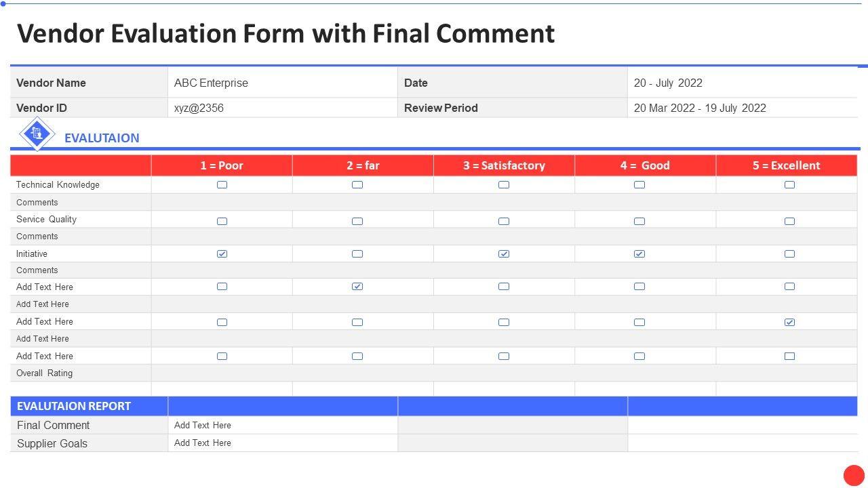Click the red circle in bottom corner
This screenshot has height=488, width=868.
[x=854, y=475]
